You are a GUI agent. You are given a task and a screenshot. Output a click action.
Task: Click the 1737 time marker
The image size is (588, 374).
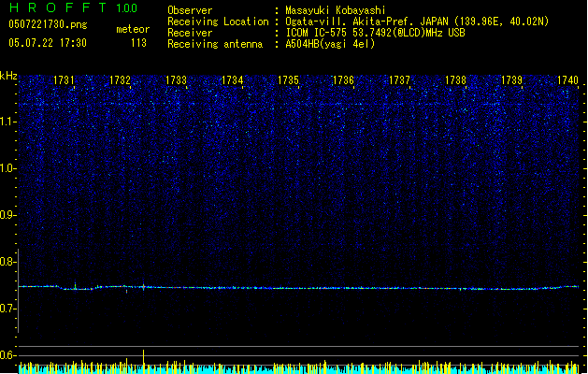click(399, 80)
